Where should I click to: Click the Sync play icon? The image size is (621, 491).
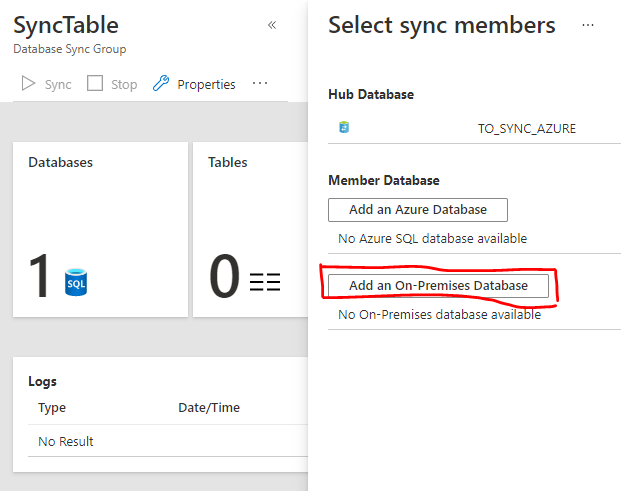pyautogui.click(x=28, y=84)
